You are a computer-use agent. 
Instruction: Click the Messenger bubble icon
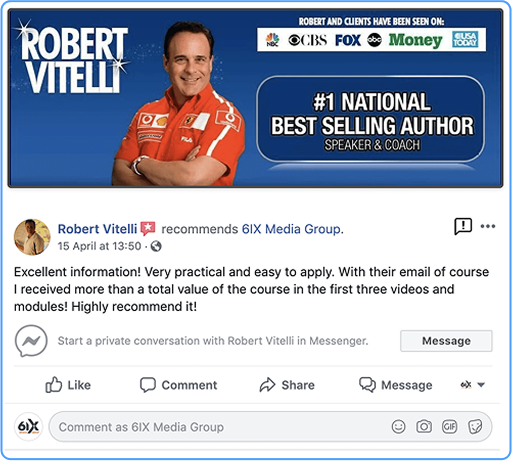click(x=31, y=341)
